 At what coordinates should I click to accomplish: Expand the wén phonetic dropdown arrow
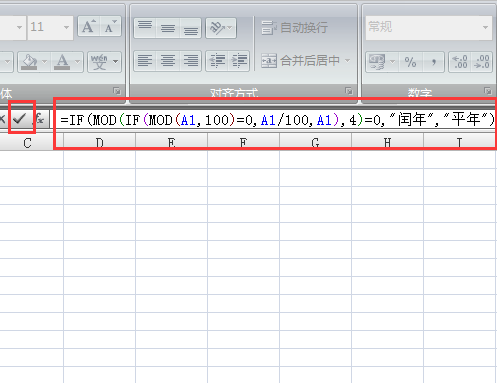[116, 62]
